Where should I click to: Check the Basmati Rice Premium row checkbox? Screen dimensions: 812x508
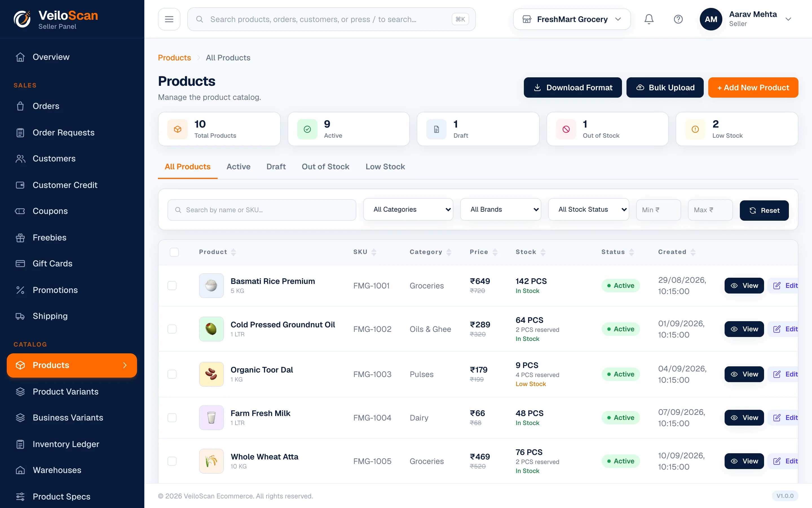172,286
